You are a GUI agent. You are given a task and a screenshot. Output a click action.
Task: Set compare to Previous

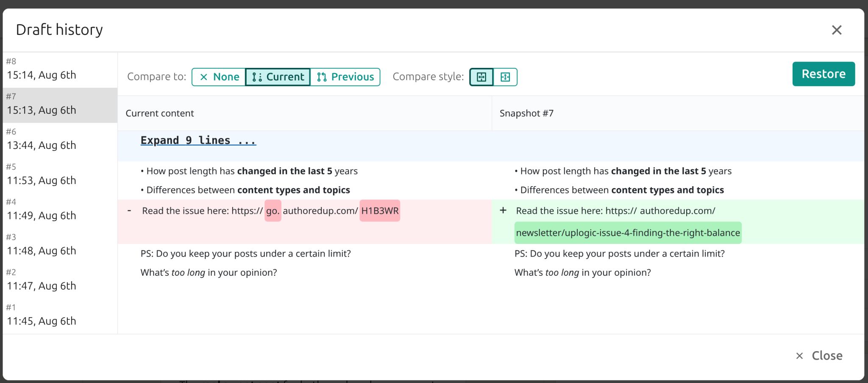pyautogui.click(x=345, y=77)
